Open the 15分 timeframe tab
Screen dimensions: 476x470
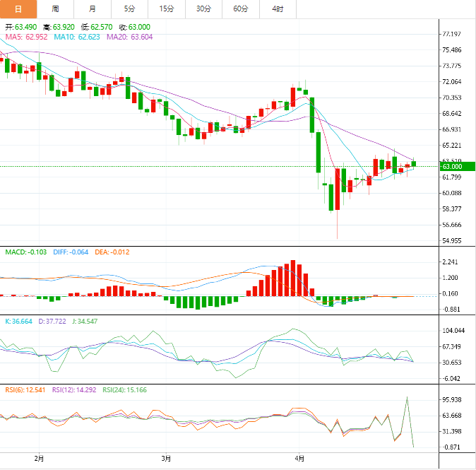click(167, 8)
